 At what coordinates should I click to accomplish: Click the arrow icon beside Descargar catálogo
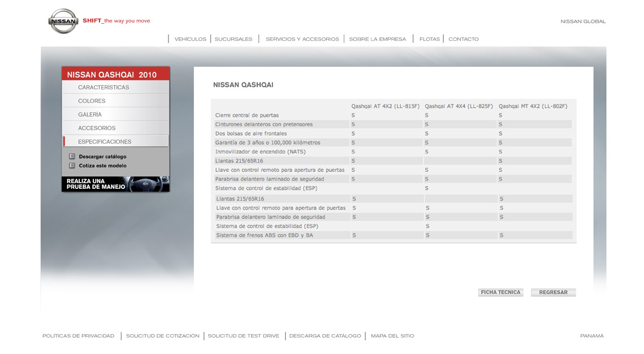(72, 157)
